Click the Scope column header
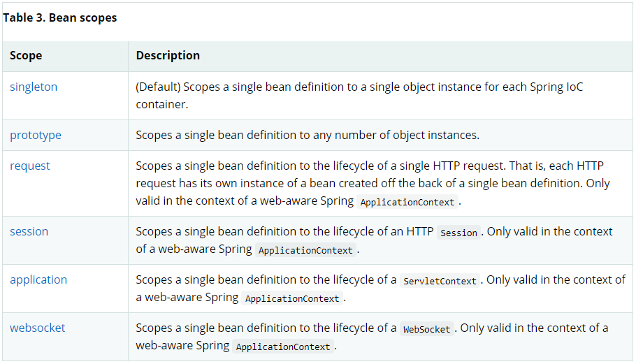The height and width of the screenshot is (364, 636). point(26,55)
